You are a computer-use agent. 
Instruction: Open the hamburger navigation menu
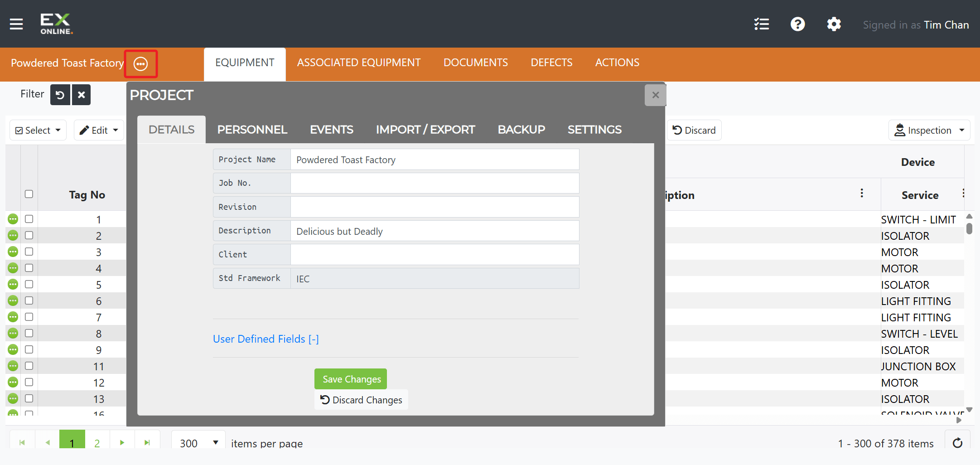coord(16,24)
